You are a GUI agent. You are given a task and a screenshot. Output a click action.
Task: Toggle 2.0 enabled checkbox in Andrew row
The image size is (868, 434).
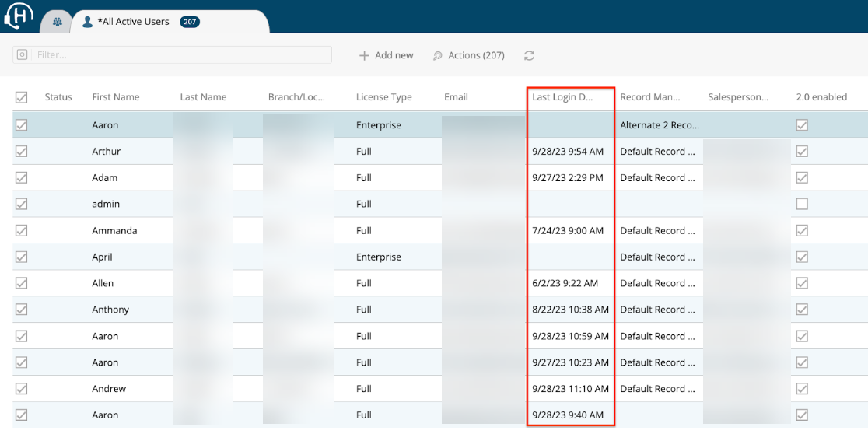(x=802, y=389)
